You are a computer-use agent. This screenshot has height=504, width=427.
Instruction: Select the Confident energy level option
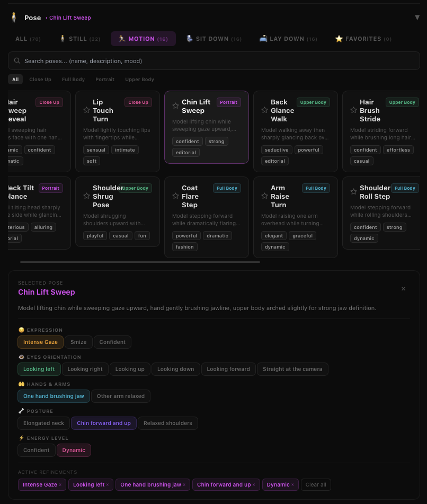point(37,450)
